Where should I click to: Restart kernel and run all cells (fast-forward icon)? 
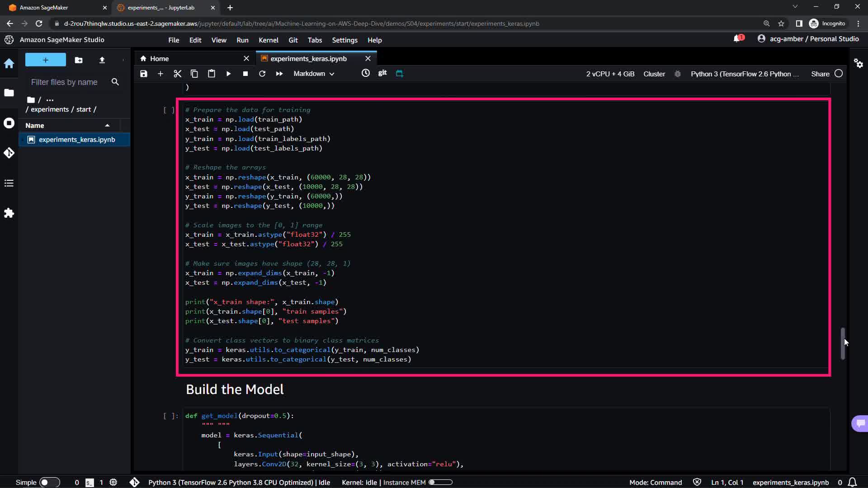(x=279, y=74)
